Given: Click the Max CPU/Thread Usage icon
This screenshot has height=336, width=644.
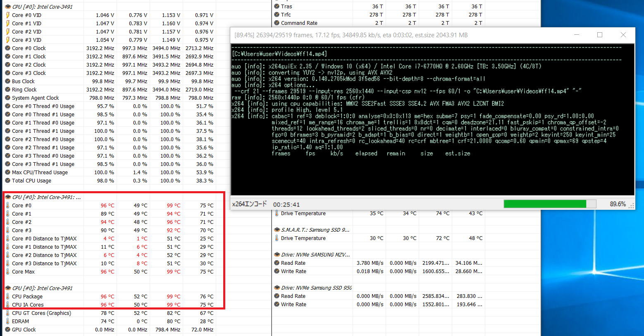Looking at the screenshot, I should pyautogui.click(x=7, y=172).
